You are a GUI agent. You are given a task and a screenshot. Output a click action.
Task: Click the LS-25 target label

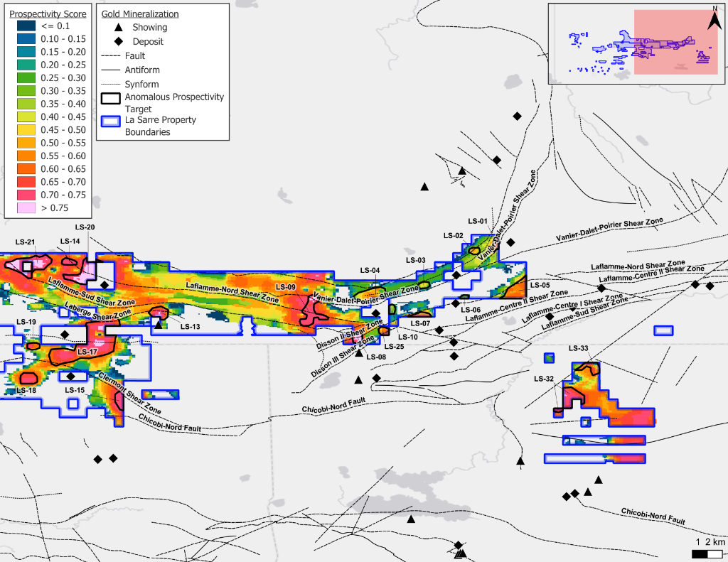point(394,346)
